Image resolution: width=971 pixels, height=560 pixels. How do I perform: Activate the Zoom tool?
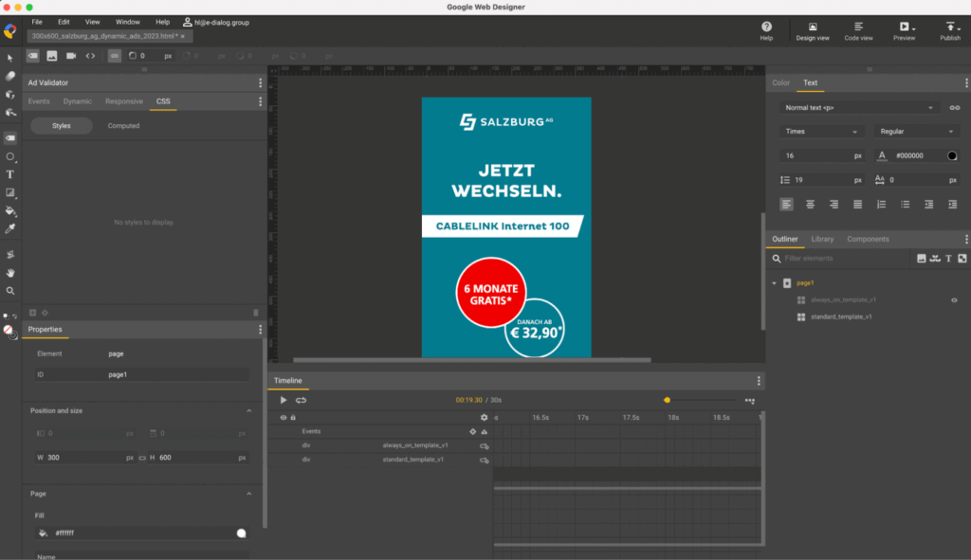coord(9,290)
